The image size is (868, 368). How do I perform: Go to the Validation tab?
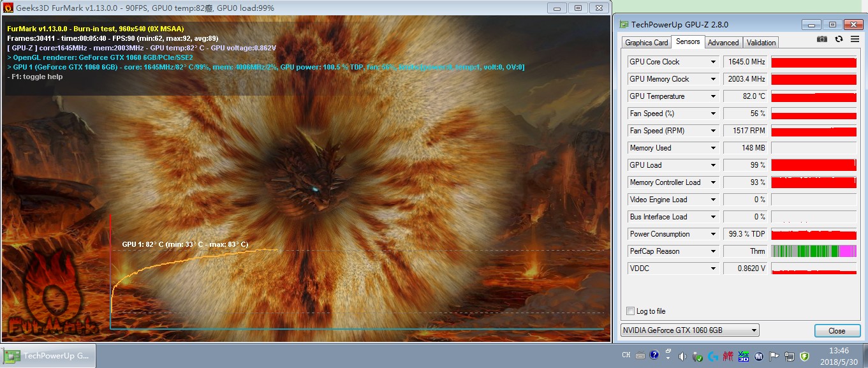click(761, 43)
